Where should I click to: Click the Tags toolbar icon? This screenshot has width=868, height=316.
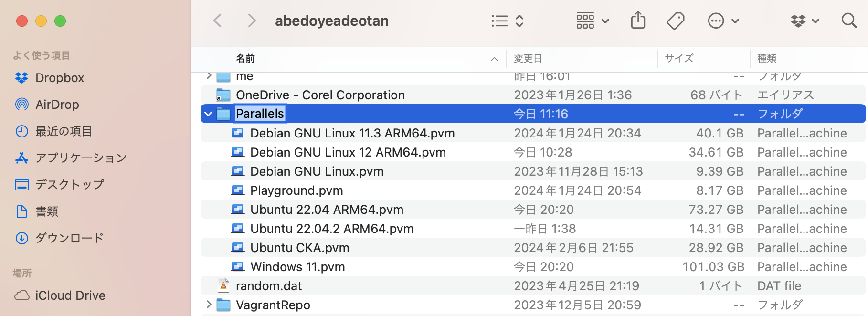click(675, 21)
